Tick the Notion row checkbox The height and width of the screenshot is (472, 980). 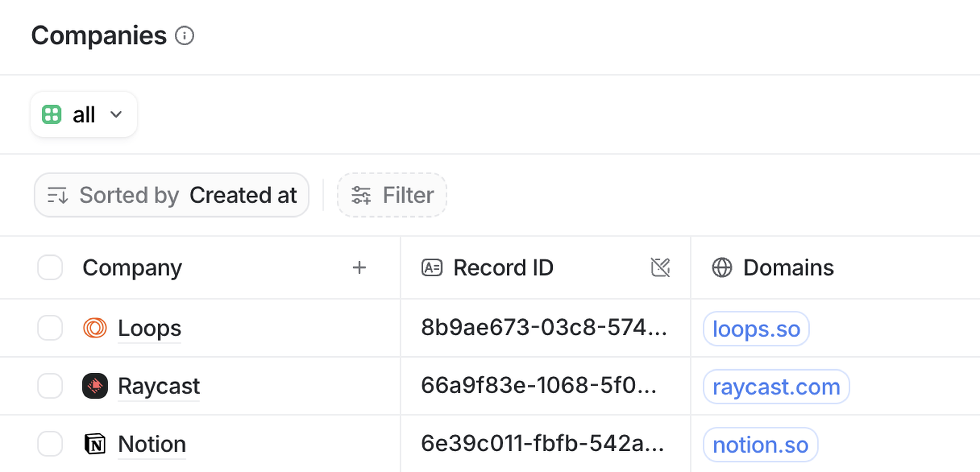[x=50, y=444]
